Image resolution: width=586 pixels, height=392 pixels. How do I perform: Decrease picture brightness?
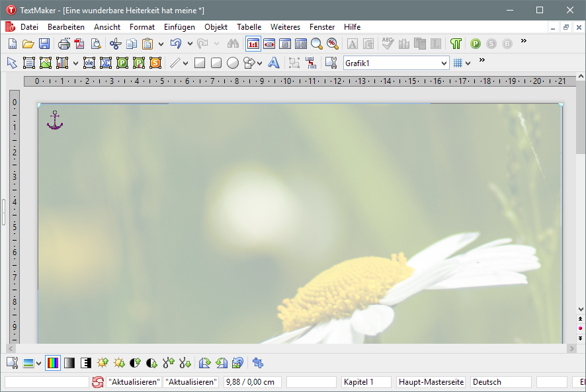point(119,363)
